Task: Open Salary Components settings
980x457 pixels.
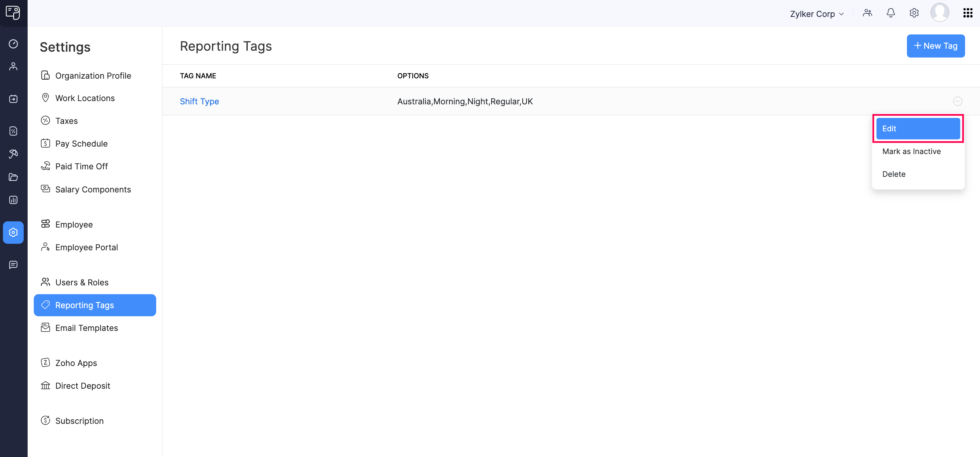Action: pos(95,189)
